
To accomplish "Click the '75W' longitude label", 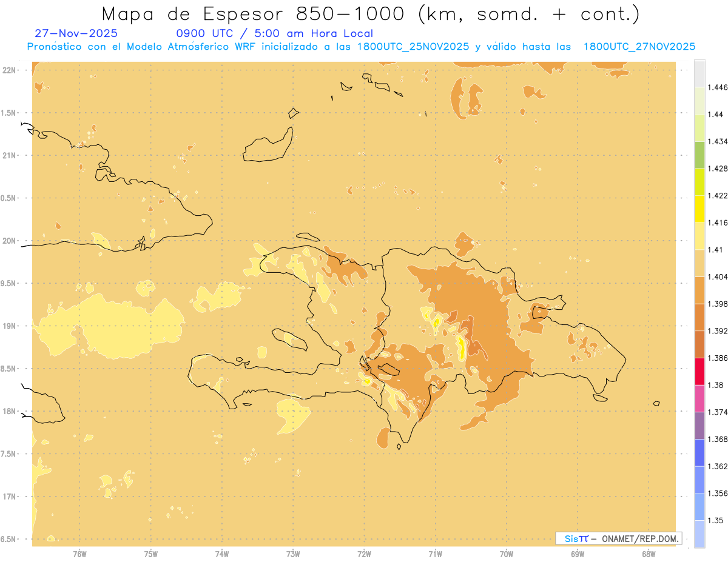I will pyautogui.click(x=151, y=555).
